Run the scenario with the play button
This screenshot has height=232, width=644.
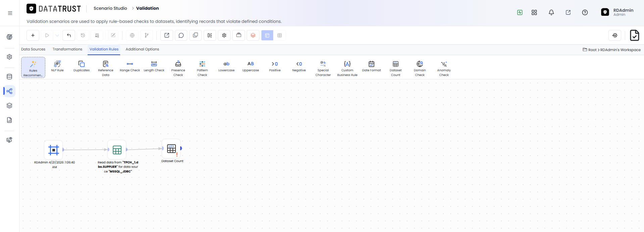(47, 35)
